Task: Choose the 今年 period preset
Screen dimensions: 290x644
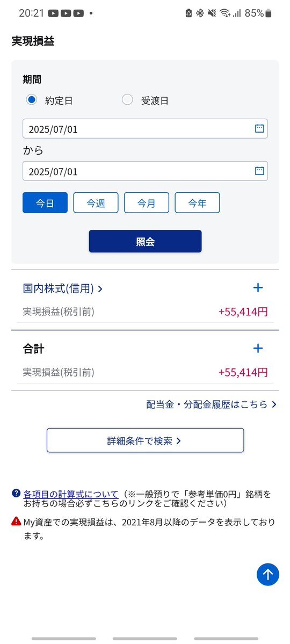Action: (x=197, y=202)
